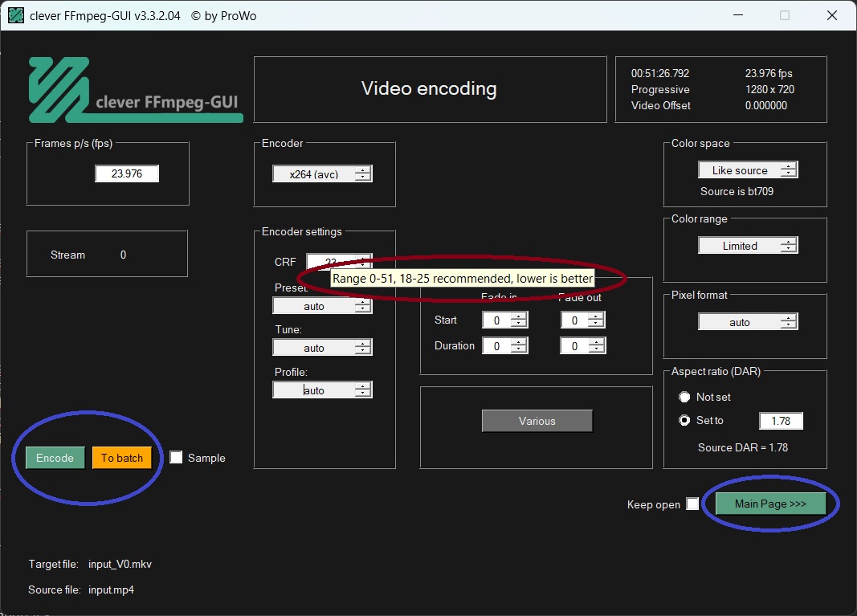Tick the Keep open checkbox
The height and width of the screenshot is (616, 857).
click(x=692, y=504)
